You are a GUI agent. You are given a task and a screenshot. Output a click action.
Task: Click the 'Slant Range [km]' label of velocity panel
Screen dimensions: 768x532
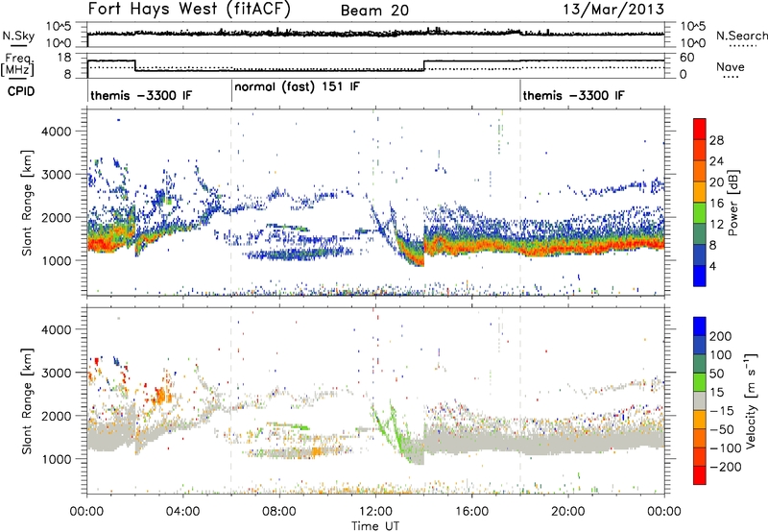27,400
